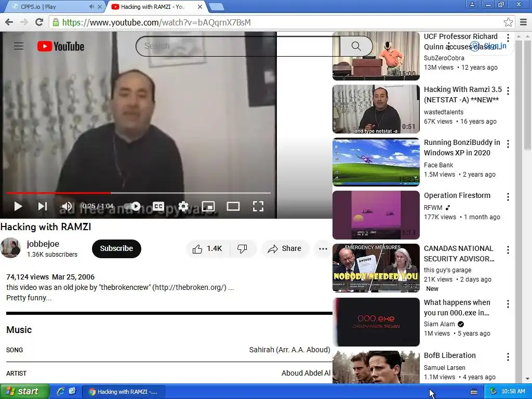The width and height of the screenshot is (532, 399).
Task: Open options menu for Hacking With Ramzi 3.5
Action: point(508,90)
